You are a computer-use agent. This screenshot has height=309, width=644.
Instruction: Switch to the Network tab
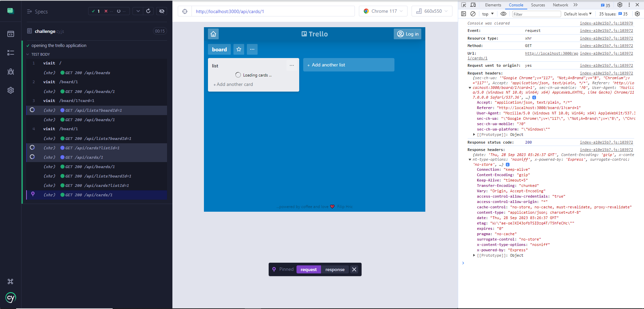[x=560, y=5]
